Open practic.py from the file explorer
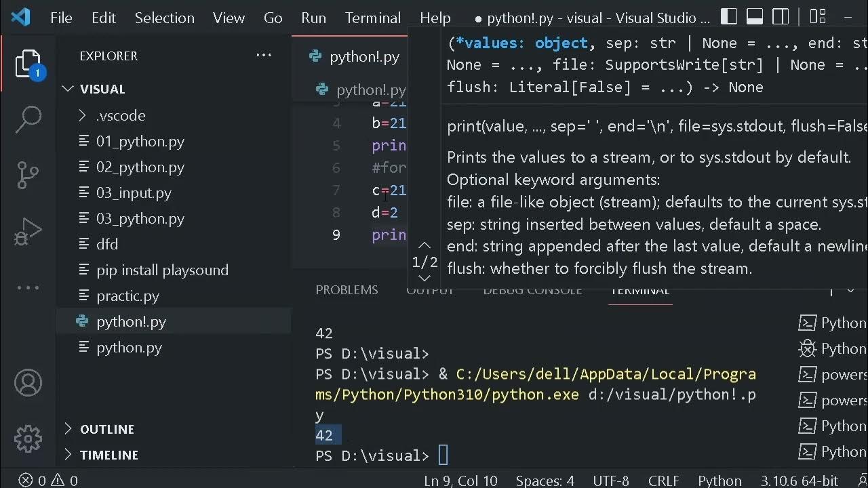Screen dimensions: 868x488 click(x=127, y=296)
